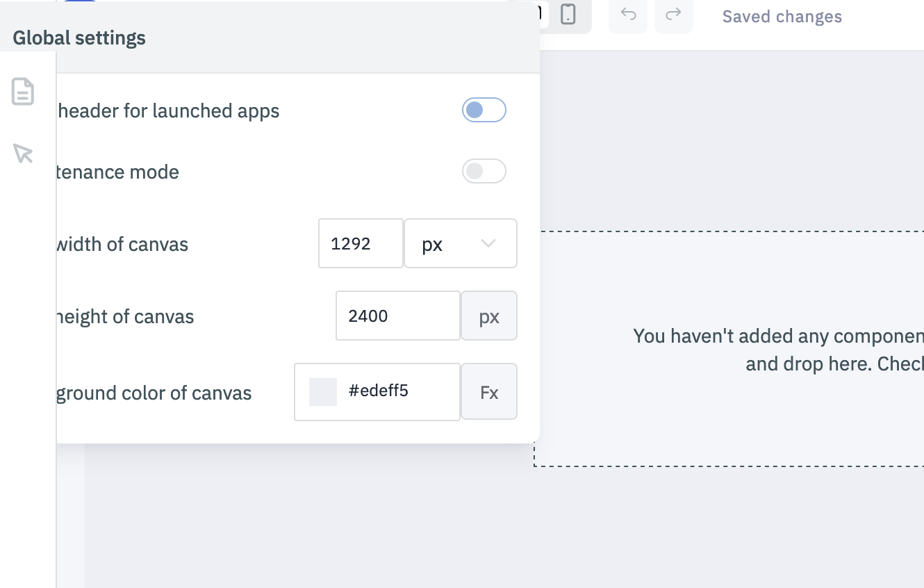Click Fx beside background color of canvas
The height and width of the screenshot is (588, 924).
(489, 391)
